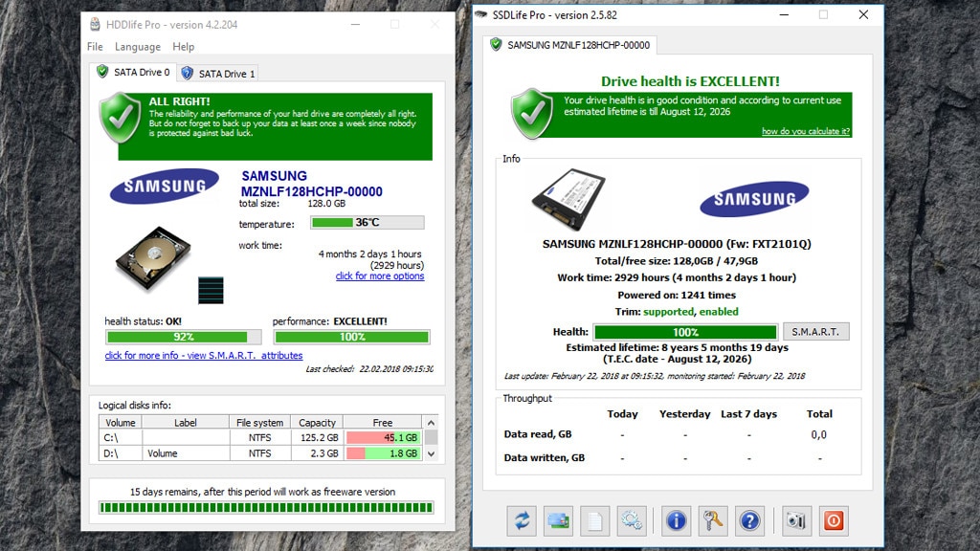The width and height of the screenshot is (980, 551).
Task: Click the Volume column header
Action: coord(121,422)
